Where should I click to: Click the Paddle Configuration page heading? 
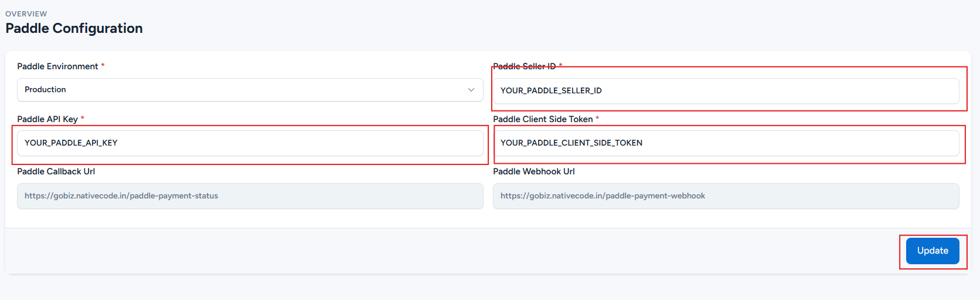pyautogui.click(x=74, y=28)
